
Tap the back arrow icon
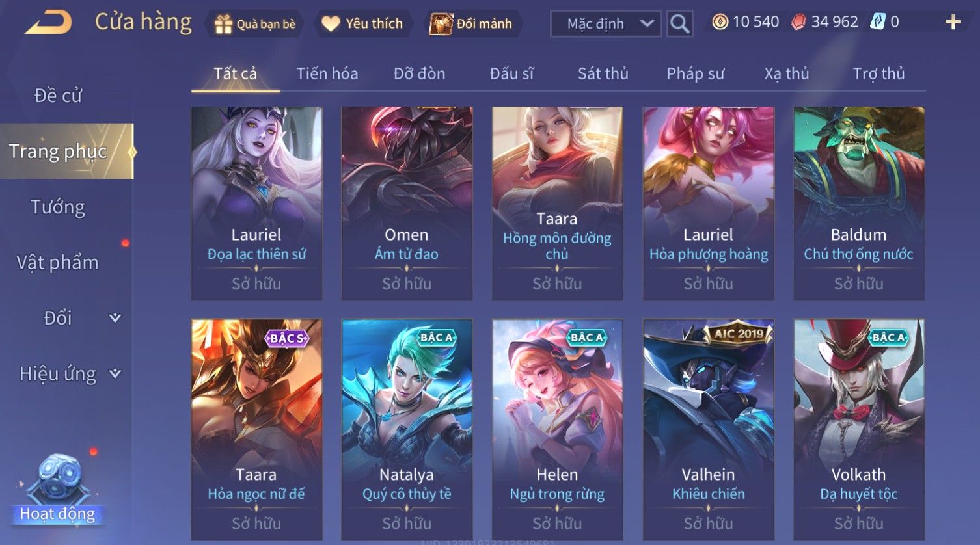(x=49, y=22)
